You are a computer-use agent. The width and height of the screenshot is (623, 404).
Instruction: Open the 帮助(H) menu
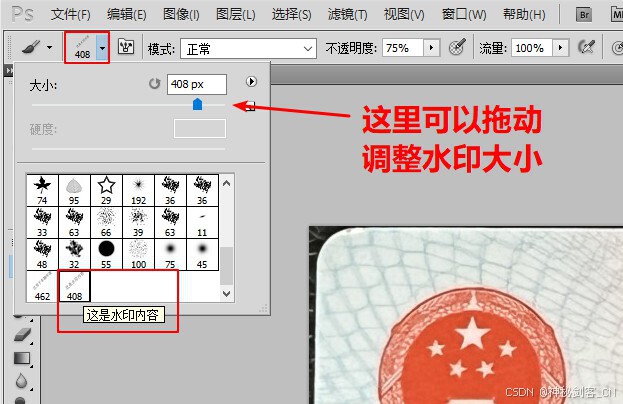(524, 15)
